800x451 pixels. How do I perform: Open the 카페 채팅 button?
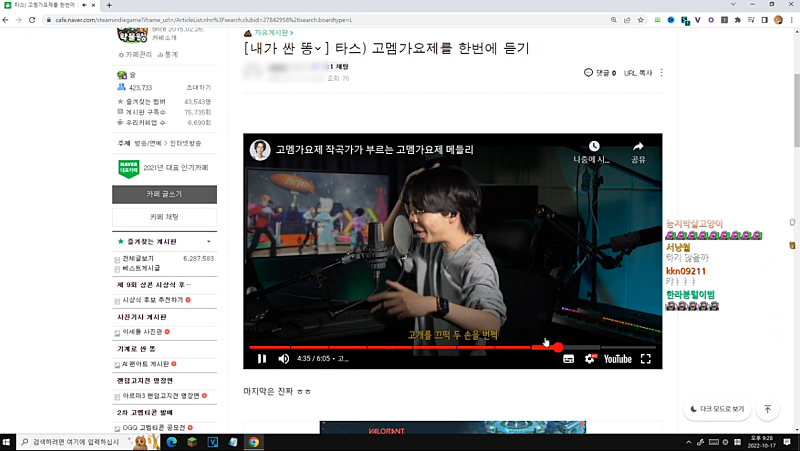164,217
